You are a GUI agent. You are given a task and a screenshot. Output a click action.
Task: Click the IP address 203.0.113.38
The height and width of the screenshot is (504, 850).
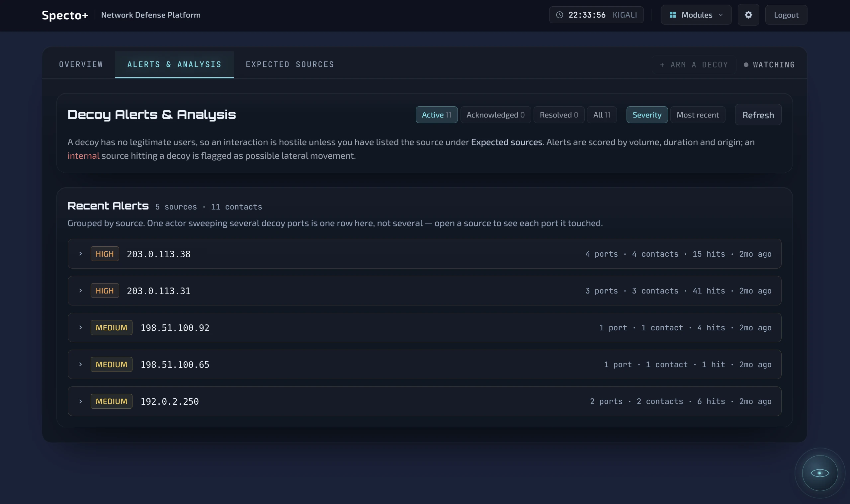159,254
